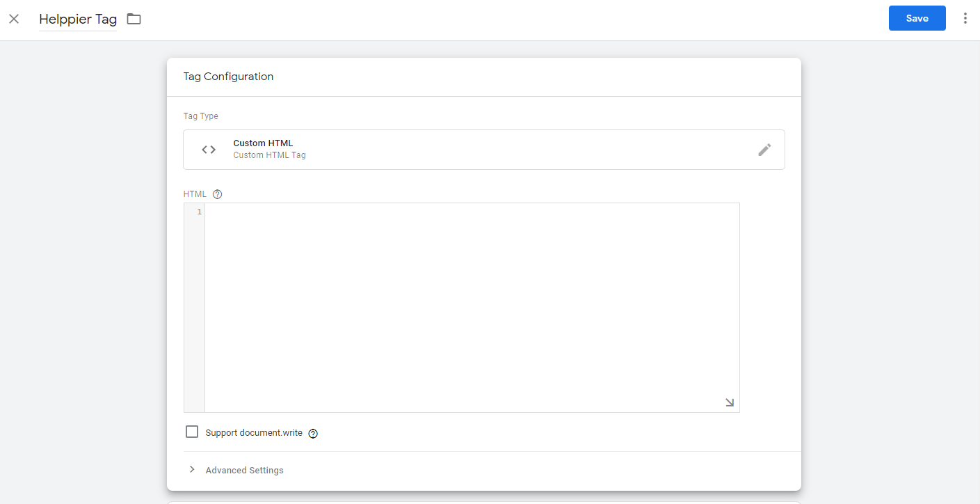
Task: Click line number 1 in the editor gutter
Action: (x=199, y=212)
